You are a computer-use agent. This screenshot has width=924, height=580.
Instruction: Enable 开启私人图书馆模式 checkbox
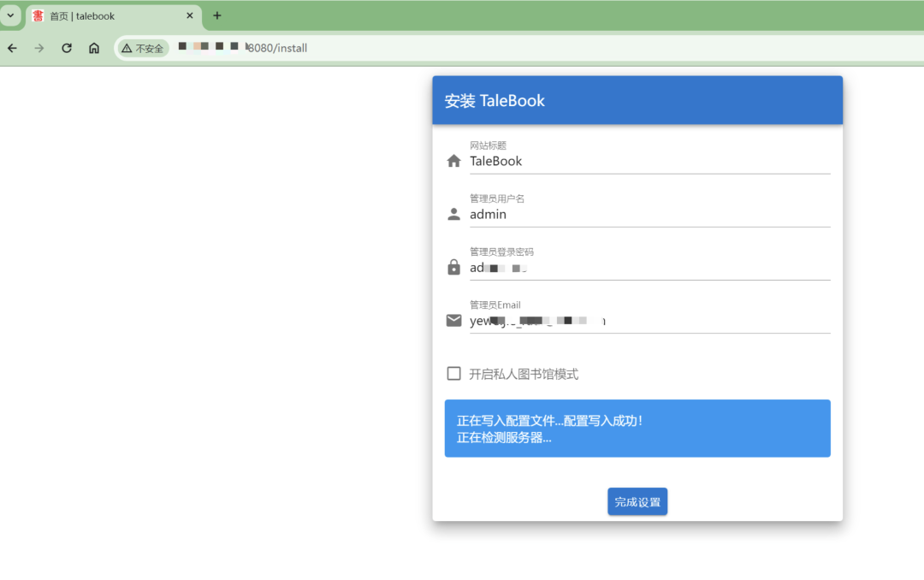click(x=453, y=373)
